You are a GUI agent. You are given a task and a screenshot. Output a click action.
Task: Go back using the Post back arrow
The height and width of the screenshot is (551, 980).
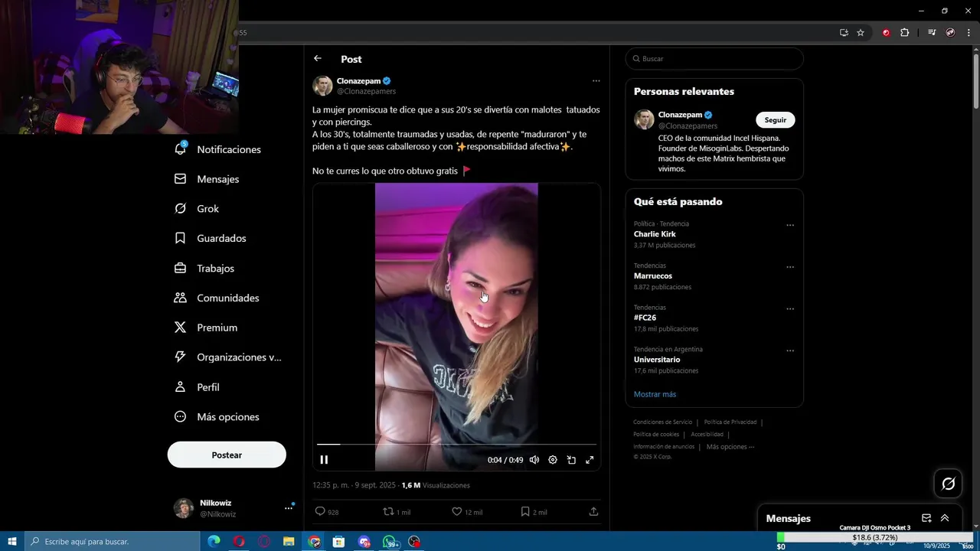pos(318,58)
